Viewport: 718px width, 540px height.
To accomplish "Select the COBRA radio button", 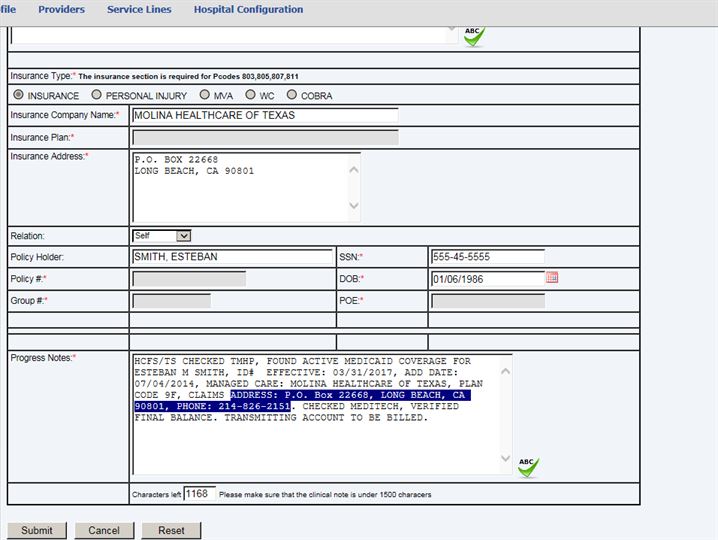I will [x=292, y=96].
